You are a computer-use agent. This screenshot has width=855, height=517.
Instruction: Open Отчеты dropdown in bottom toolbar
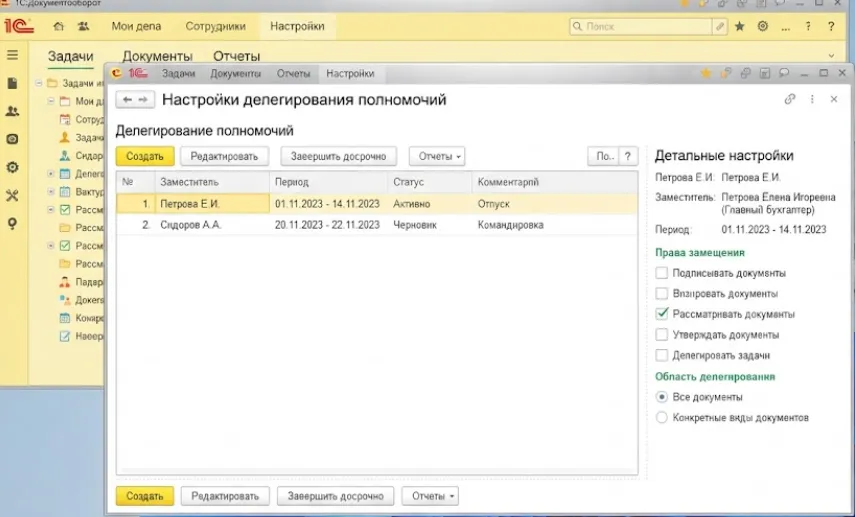[x=430, y=496]
